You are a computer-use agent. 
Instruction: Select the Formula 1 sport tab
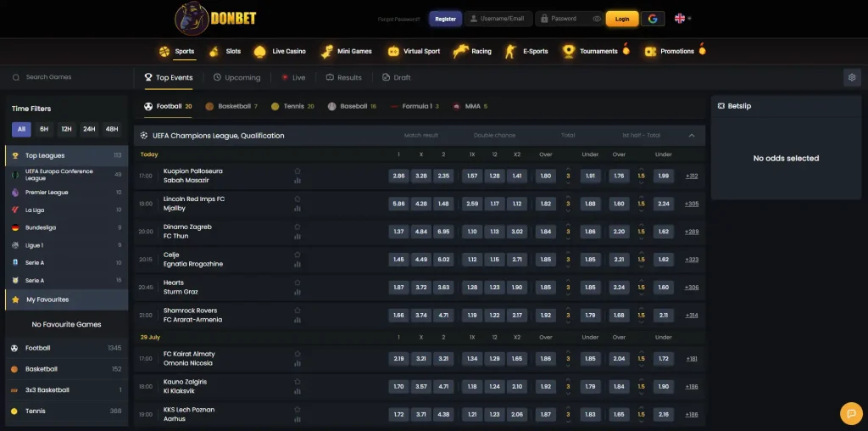[x=414, y=106]
